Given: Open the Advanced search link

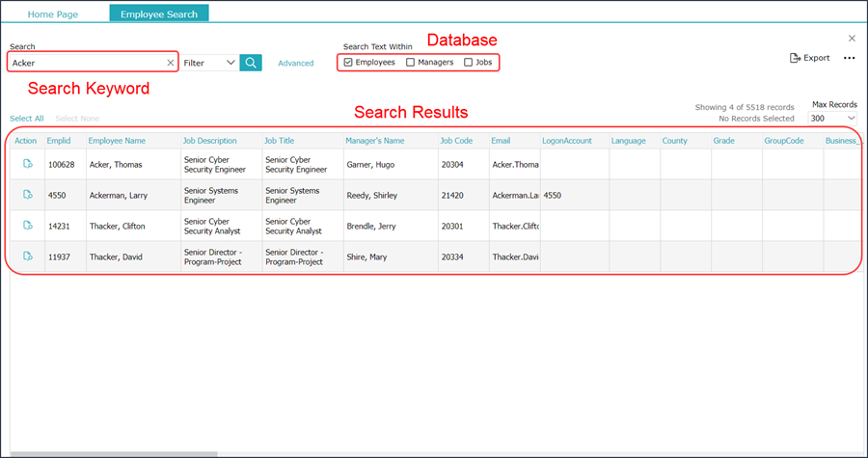Looking at the screenshot, I should (x=296, y=63).
